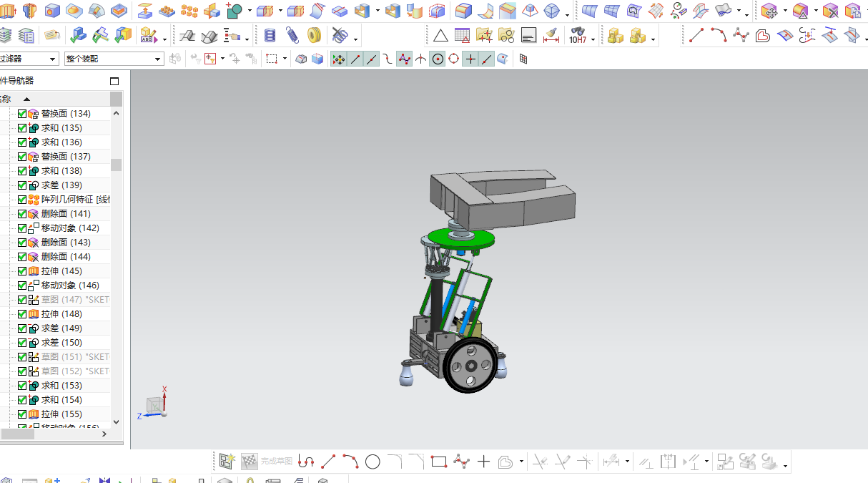Open the Measure Distance tool
The image size is (868, 483).
(x=551, y=35)
